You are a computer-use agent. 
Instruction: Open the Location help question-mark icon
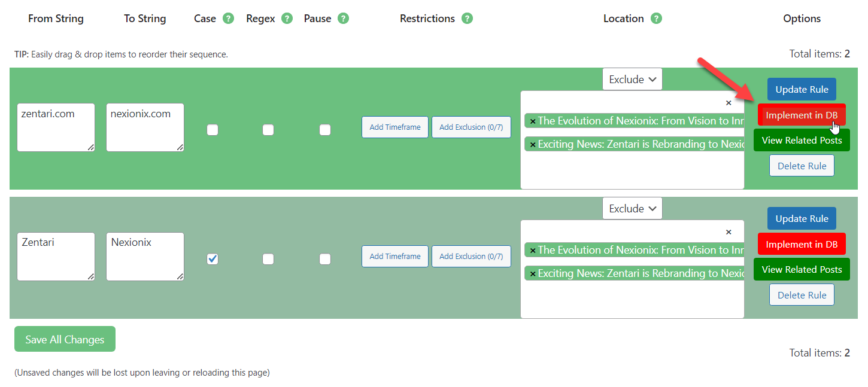[656, 19]
